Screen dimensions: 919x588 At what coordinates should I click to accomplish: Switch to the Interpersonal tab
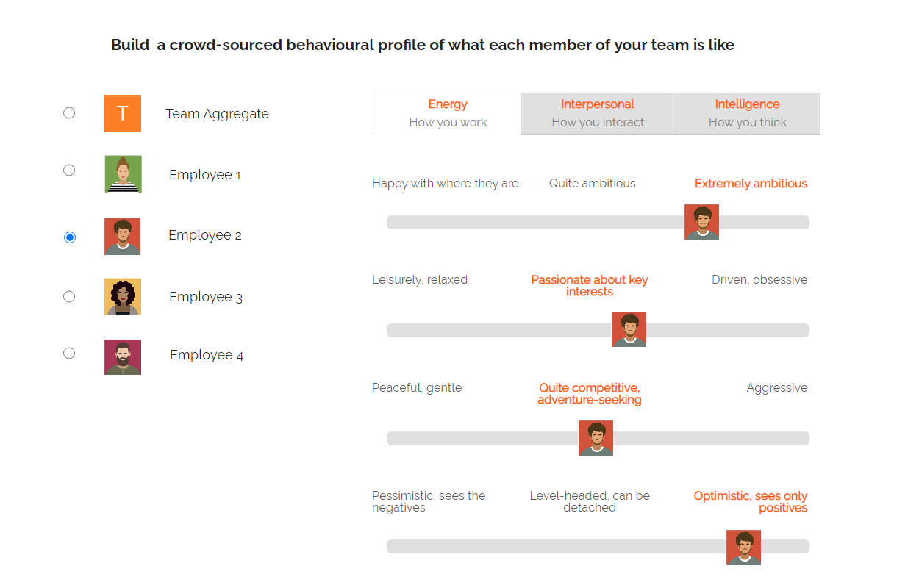596,114
